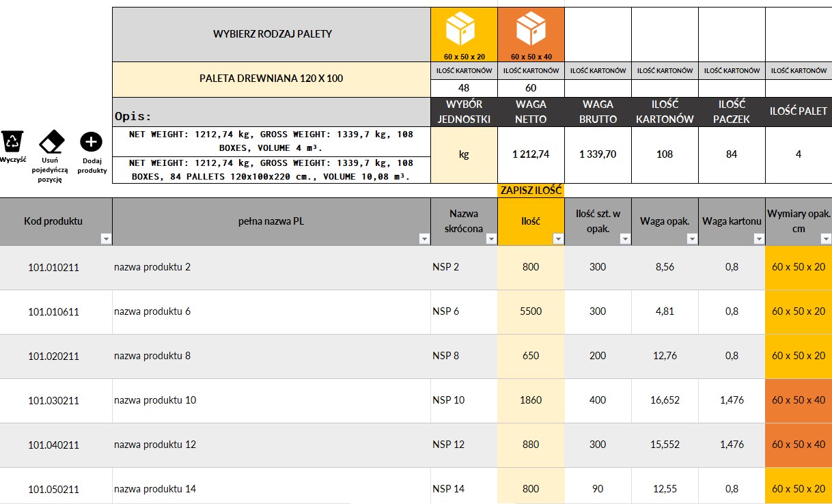Open the Wymiary opak. cm filter dropdown
This screenshot has width=832, height=504.
(x=825, y=238)
